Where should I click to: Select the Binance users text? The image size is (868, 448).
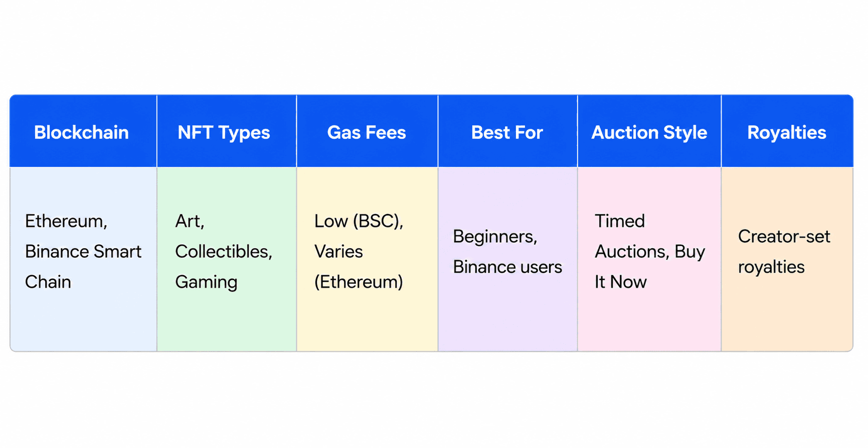pos(507,267)
